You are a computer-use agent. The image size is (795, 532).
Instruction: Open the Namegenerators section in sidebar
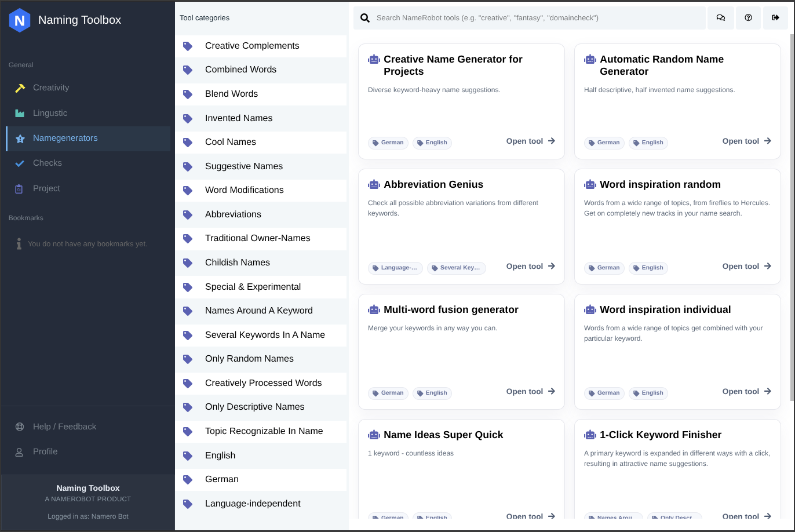[x=65, y=139]
